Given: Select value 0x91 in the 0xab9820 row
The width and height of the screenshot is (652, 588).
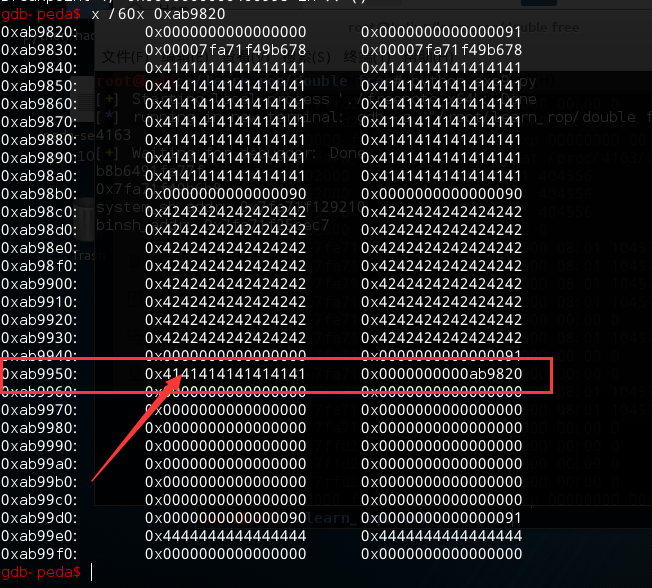Looking at the screenshot, I should (x=441, y=31).
